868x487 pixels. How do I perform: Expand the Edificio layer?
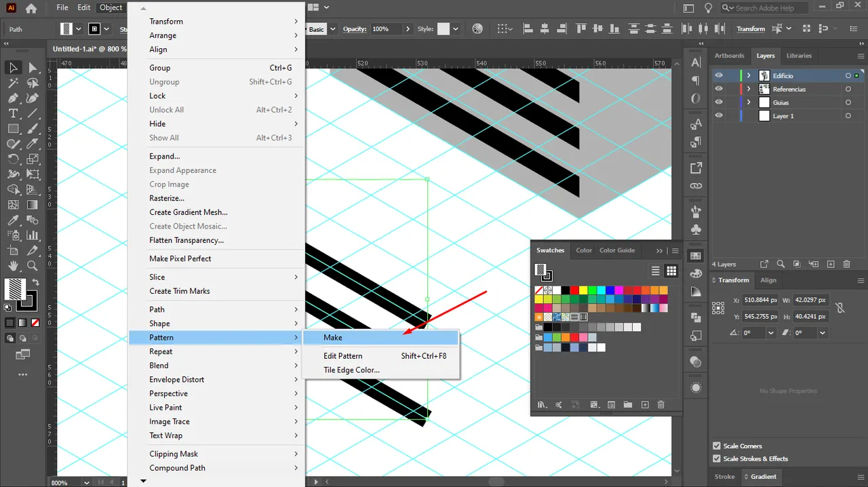[749, 76]
